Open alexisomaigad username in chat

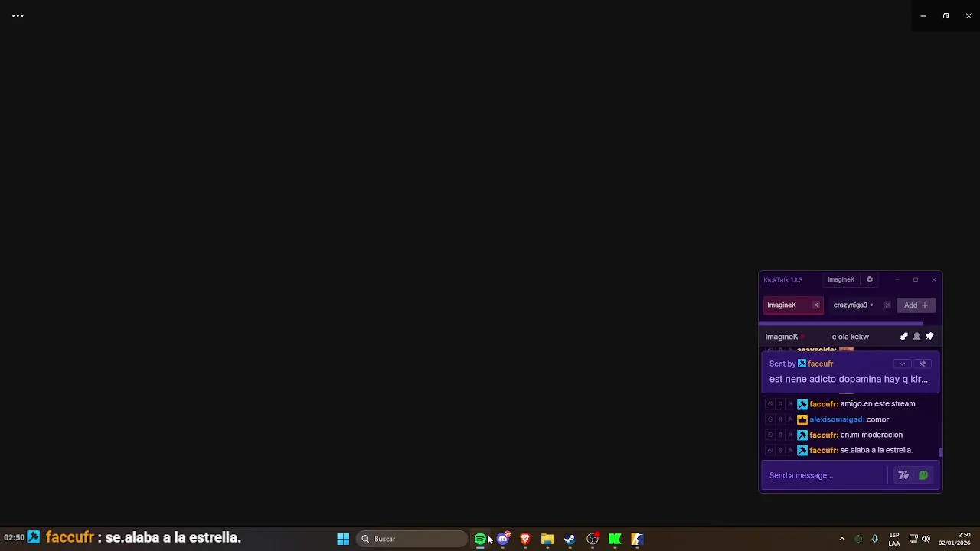point(837,419)
